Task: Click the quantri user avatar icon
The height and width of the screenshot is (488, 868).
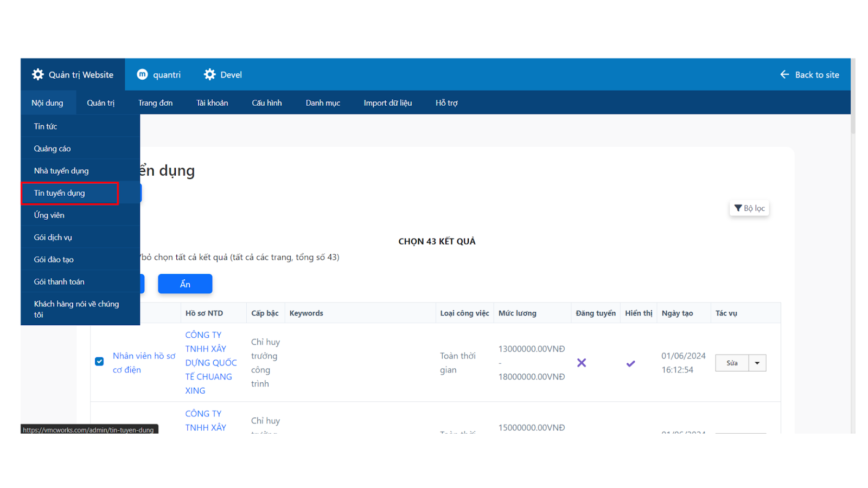Action: pyautogui.click(x=142, y=75)
